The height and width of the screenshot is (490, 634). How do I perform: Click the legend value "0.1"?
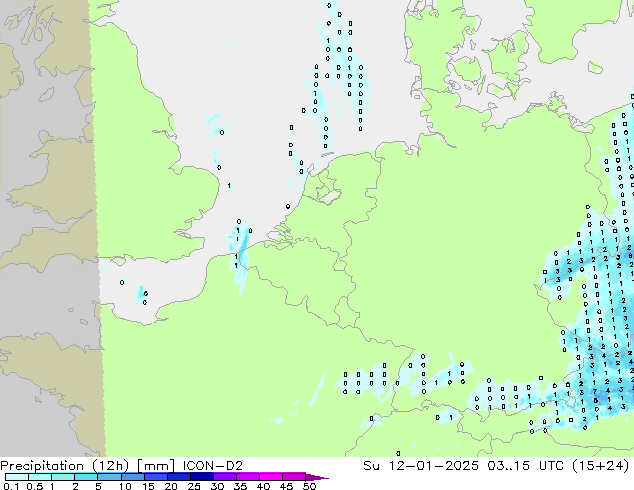[11, 486]
